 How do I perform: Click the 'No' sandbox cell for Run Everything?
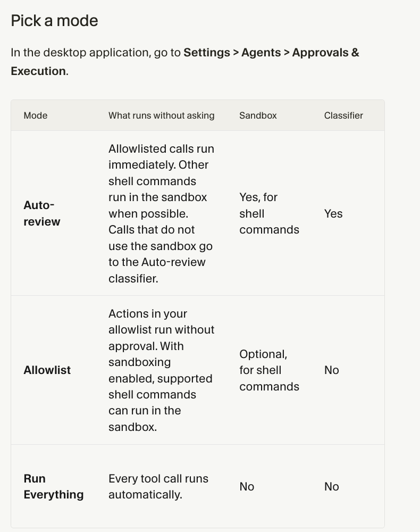tap(247, 487)
